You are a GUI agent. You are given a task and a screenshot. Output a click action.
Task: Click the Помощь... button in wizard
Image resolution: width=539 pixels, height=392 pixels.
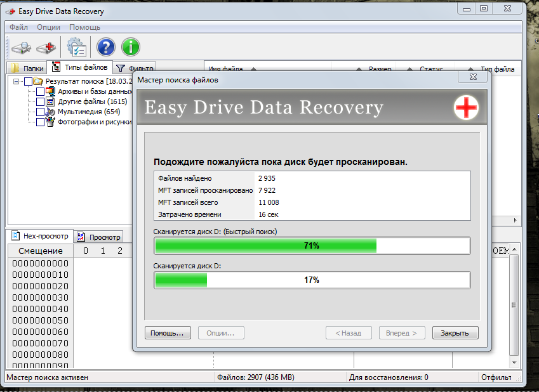tap(168, 333)
